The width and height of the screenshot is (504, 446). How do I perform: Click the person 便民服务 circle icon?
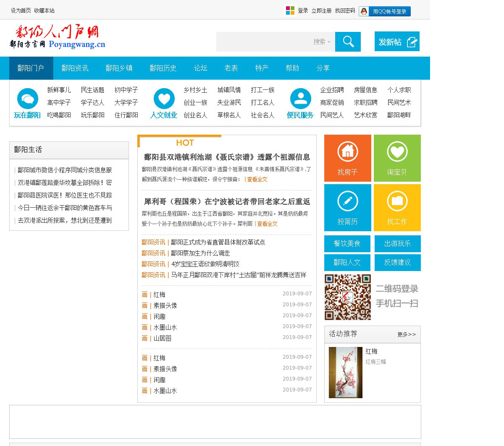pos(300,99)
